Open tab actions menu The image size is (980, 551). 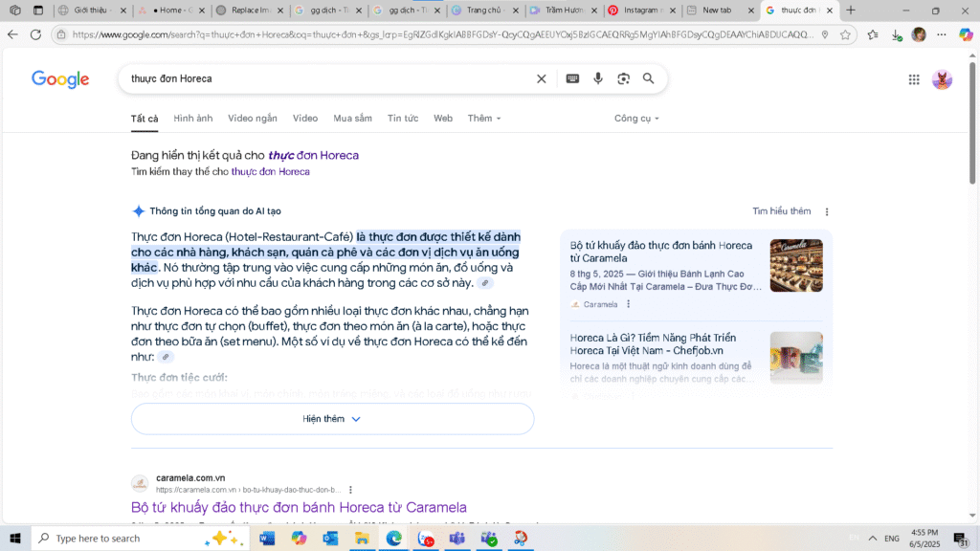point(38,10)
